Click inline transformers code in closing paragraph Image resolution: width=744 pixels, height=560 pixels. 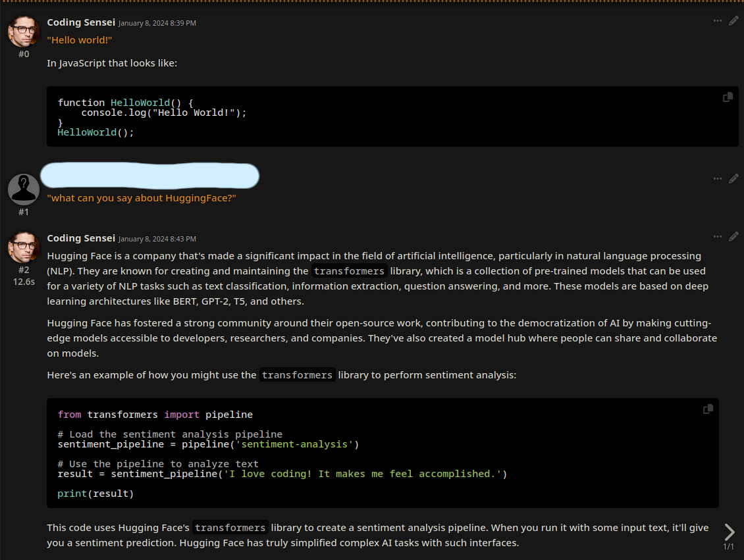[230, 528]
